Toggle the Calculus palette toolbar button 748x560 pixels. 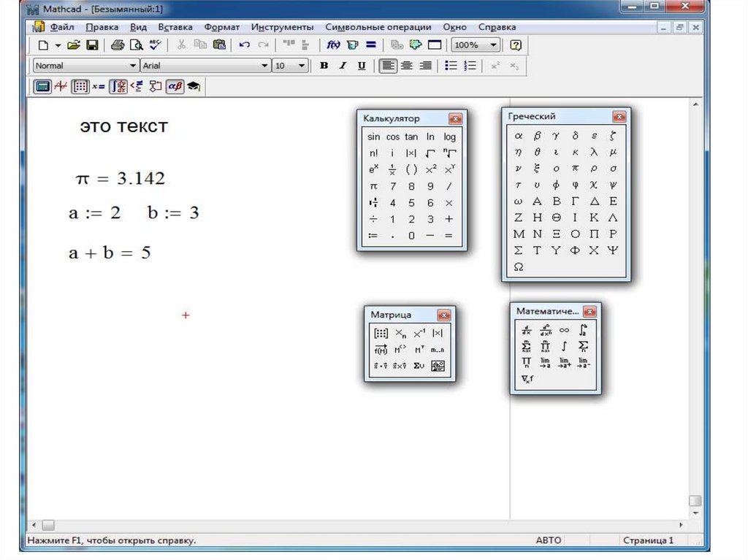[118, 86]
